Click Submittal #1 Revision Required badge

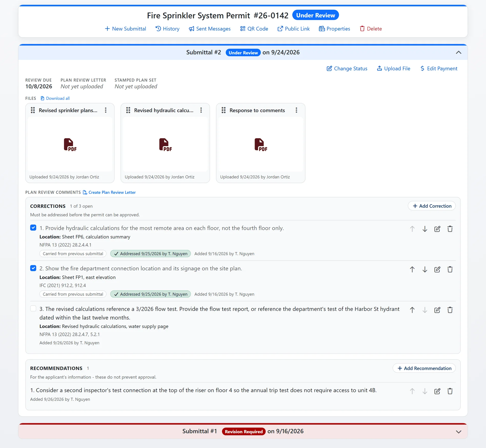click(244, 432)
